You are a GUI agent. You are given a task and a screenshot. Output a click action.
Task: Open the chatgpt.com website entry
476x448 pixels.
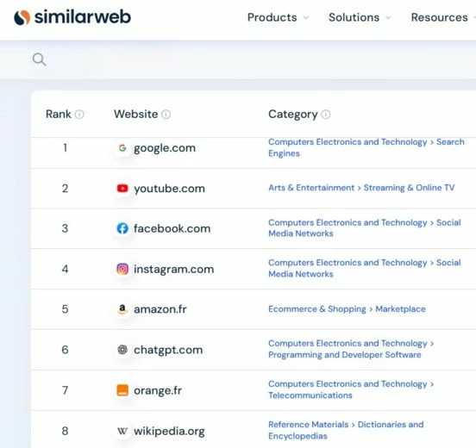pyautogui.click(x=168, y=350)
